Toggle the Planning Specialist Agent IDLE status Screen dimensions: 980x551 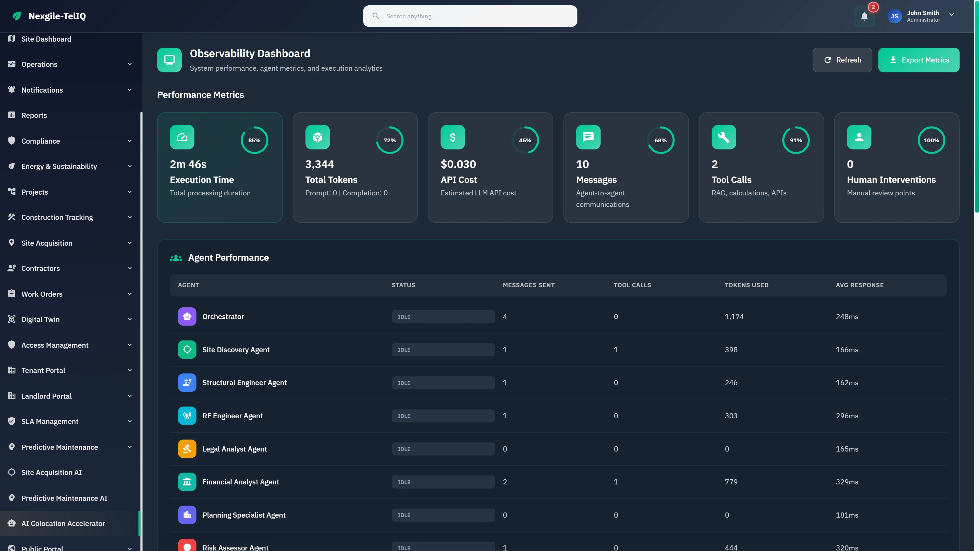point(443,515)
